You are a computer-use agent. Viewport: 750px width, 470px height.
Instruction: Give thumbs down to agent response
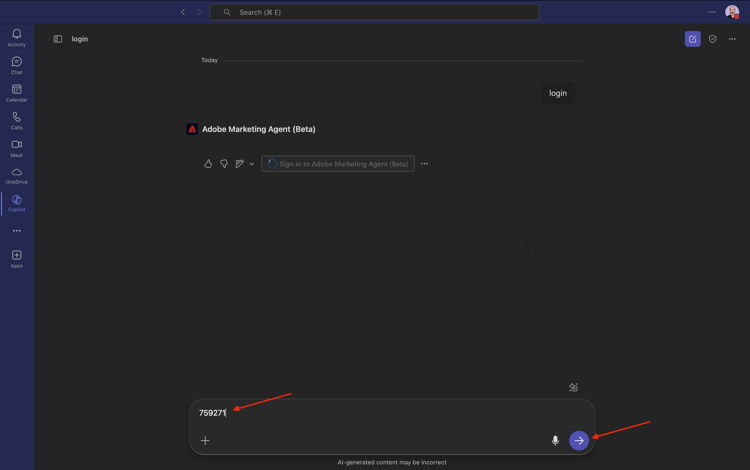(x=224, y=164)
